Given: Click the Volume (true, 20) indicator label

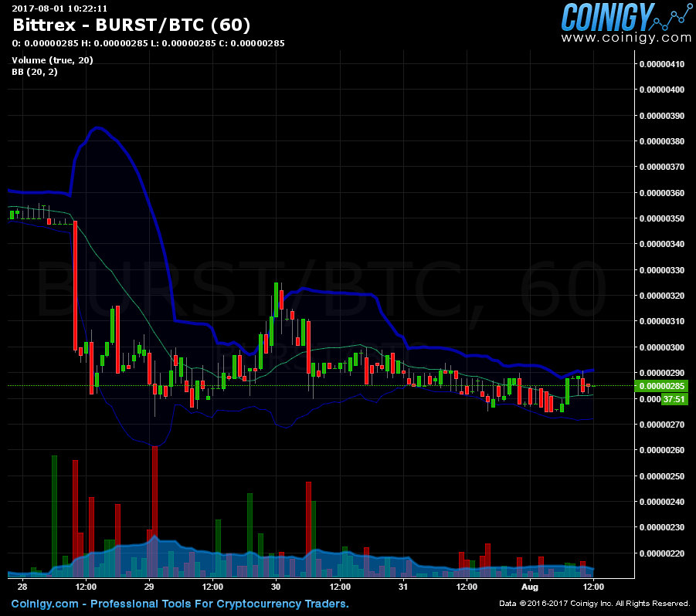Looking at the screenshot, I should point(53,60).
